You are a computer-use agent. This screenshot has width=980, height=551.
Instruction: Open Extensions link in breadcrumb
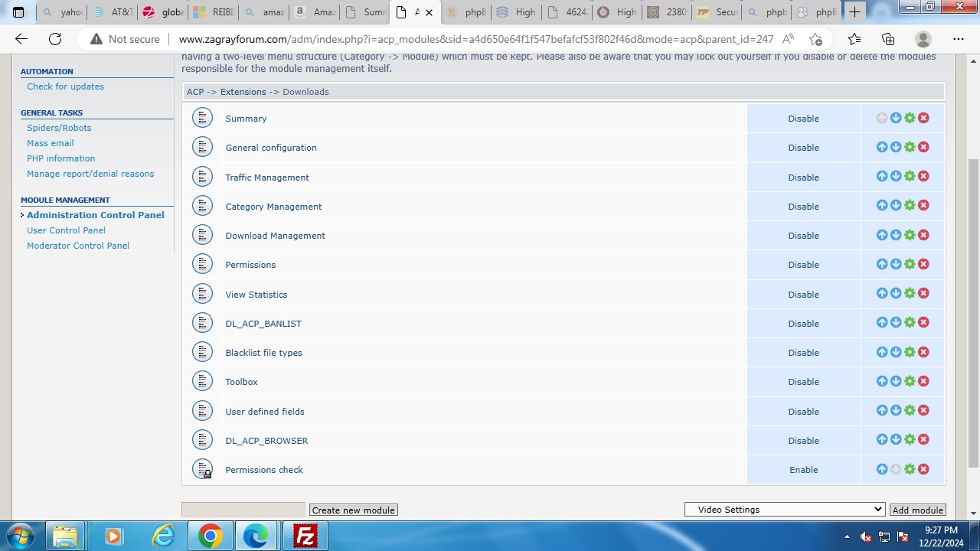243,92
